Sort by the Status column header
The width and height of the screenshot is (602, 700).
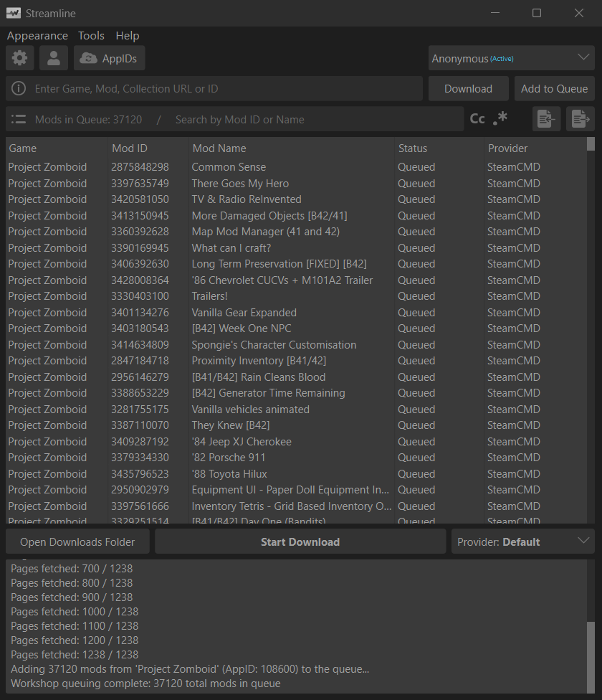click(x=439, y=148)
